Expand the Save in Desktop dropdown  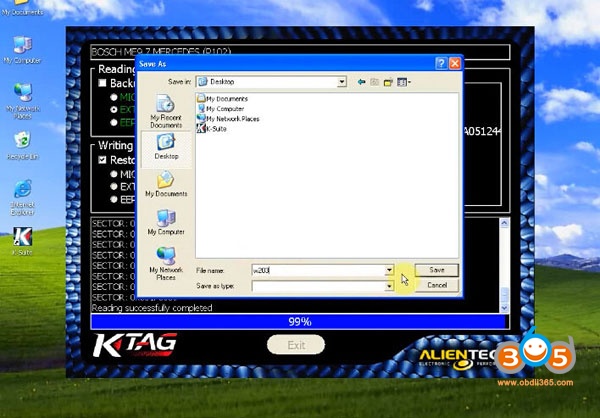341,82
